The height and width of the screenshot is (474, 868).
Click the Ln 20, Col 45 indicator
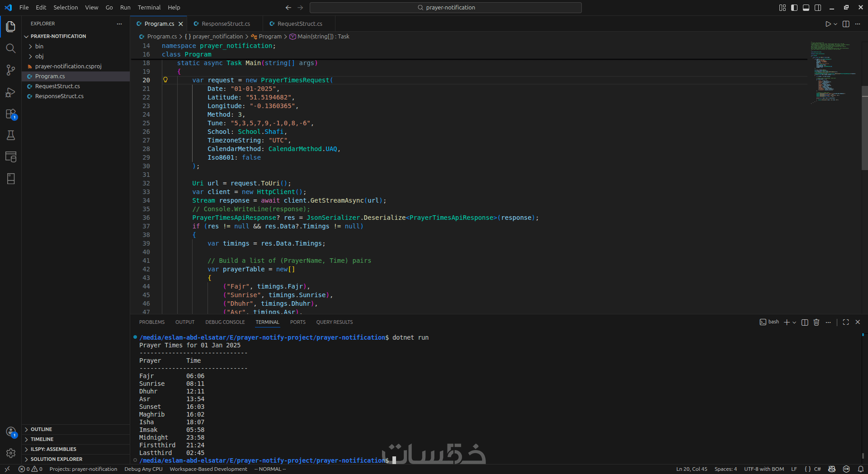point(692,469)
